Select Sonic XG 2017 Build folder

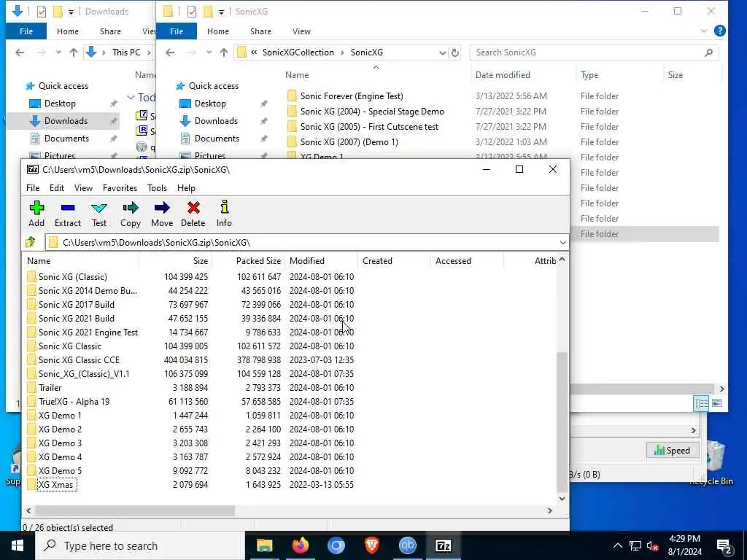click(x=76, y=304)
